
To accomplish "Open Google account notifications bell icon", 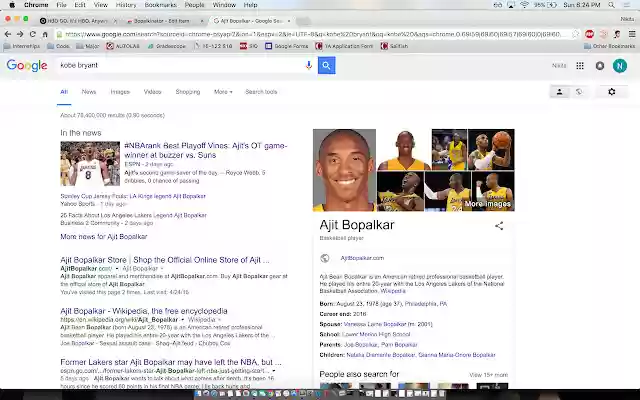I will click(600, 66).
